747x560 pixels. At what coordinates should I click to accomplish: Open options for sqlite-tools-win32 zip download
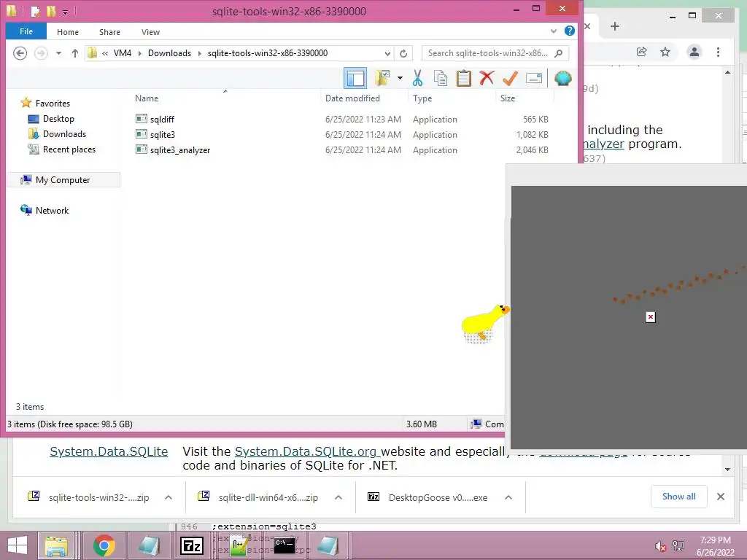click(x=169, y=497)
